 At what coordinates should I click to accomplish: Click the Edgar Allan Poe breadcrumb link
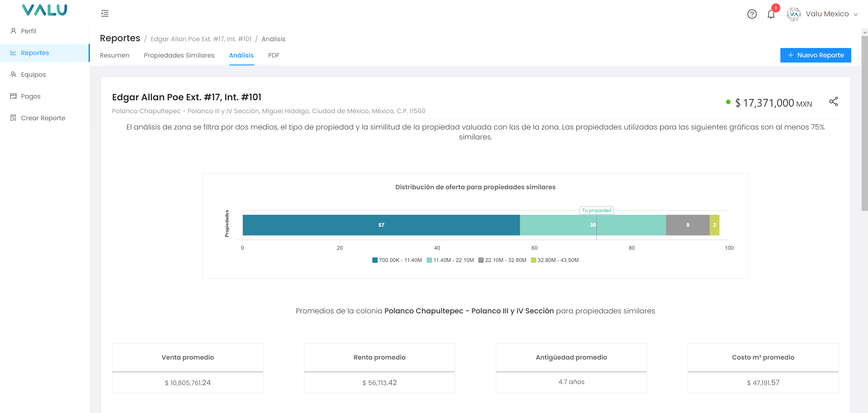click(x=201, y=39)
